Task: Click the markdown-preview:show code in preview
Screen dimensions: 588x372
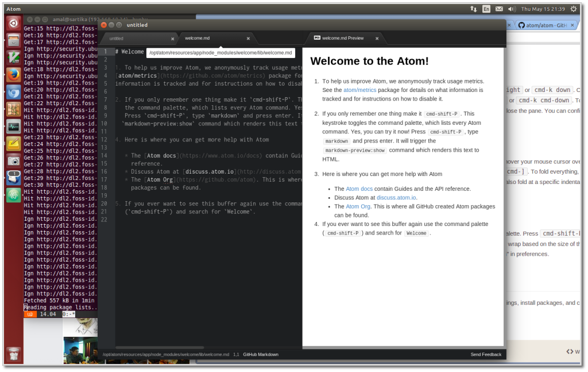Action: coord(355,151)
